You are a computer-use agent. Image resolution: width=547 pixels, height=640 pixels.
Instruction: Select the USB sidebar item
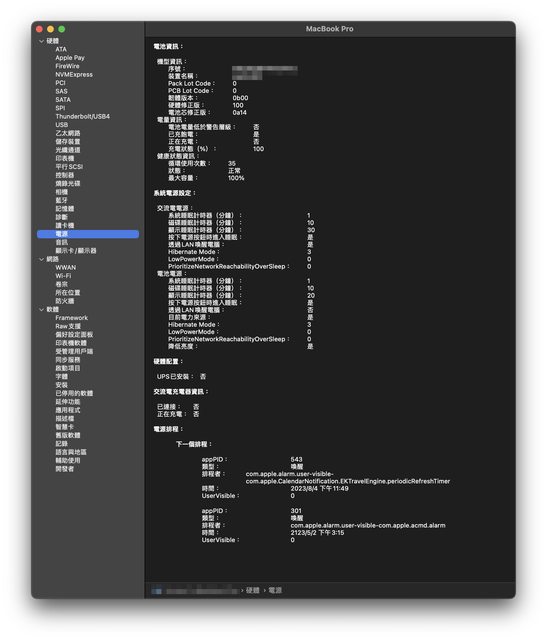pyautogui.click(x=62, y=124)
